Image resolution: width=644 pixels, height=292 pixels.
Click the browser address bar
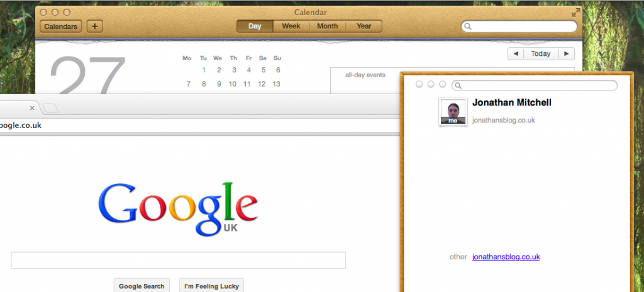pyautogui.click(x=200, y=126)
